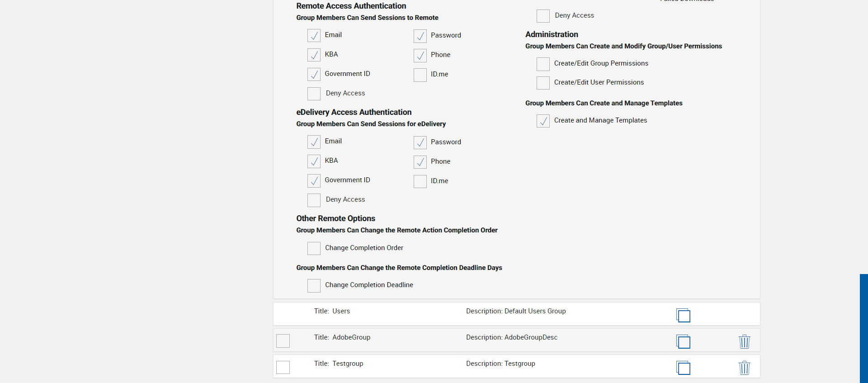The width and height of the screenshot is (868, 383).
Task: Click the 'eDelivery Access Authentication' heading
Action: pyautogui.click(x=354, y=112)
